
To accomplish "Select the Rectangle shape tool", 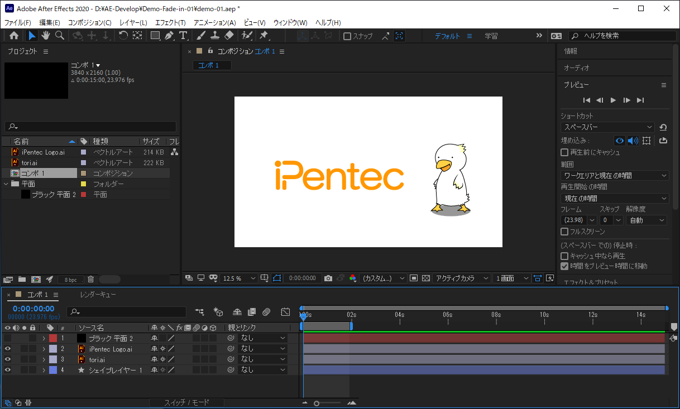I will point(155,36).
